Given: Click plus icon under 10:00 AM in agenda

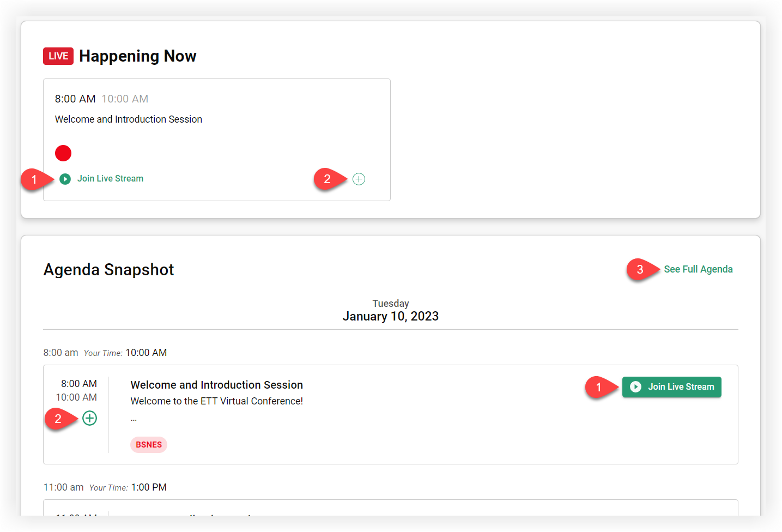Looking at the screenshot, I should [89, 418].
